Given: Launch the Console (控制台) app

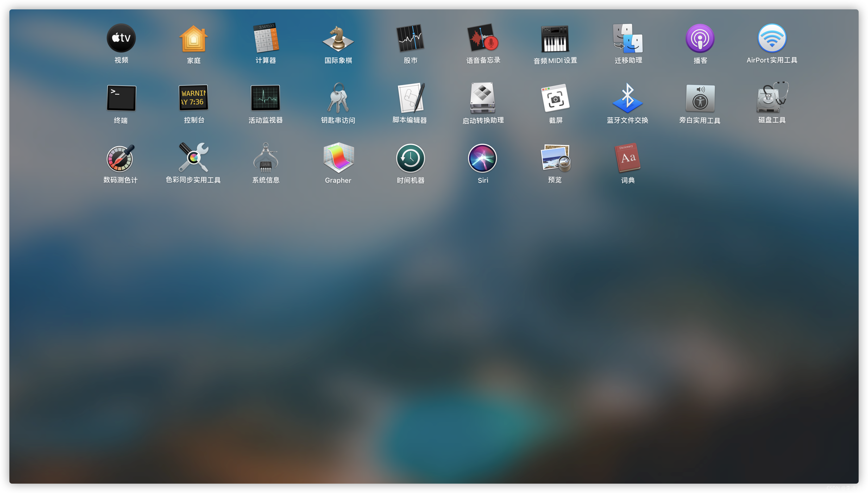Looking at the screenshot, I should point(193,98).
